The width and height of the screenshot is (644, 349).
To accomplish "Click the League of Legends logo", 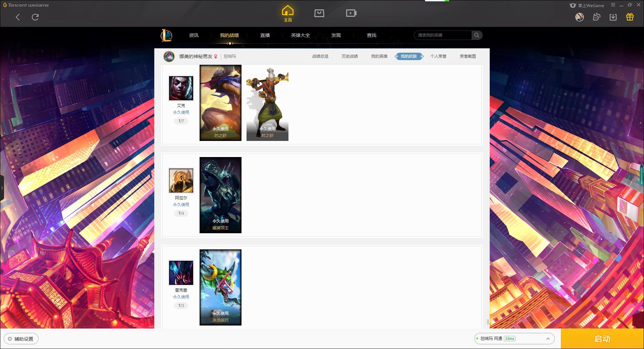I will click(166, 35).
